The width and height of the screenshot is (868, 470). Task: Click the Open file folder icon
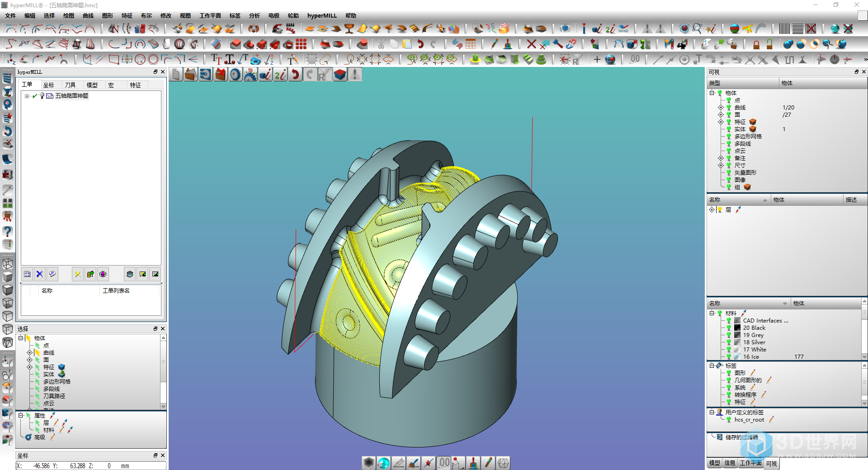[191, 74]
